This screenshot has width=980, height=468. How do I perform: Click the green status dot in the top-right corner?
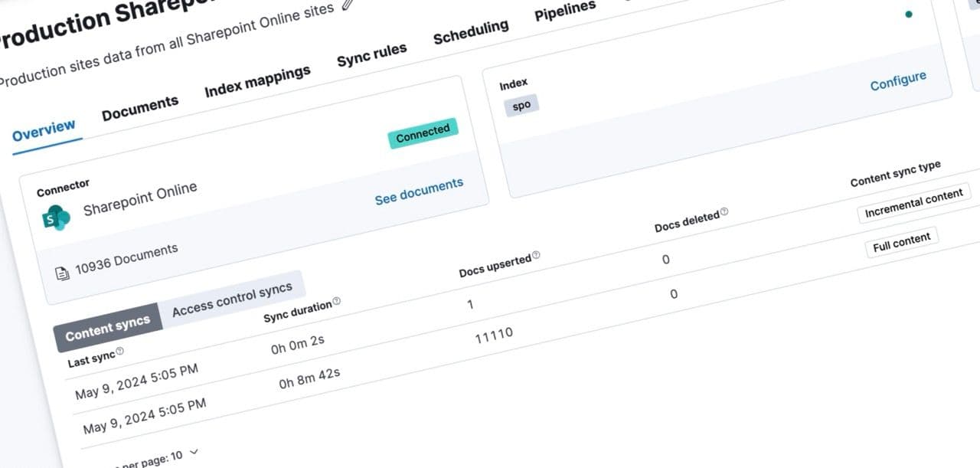tap(908, 14)
